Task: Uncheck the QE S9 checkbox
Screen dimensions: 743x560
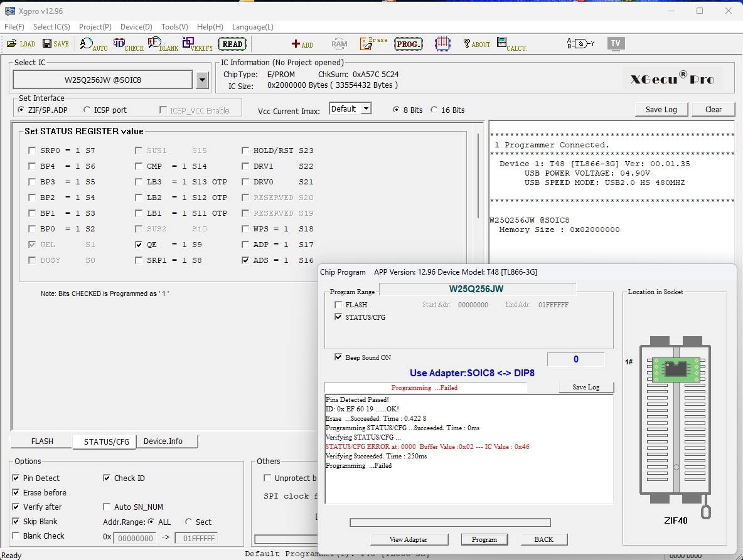Action: (x=138, y=245)
